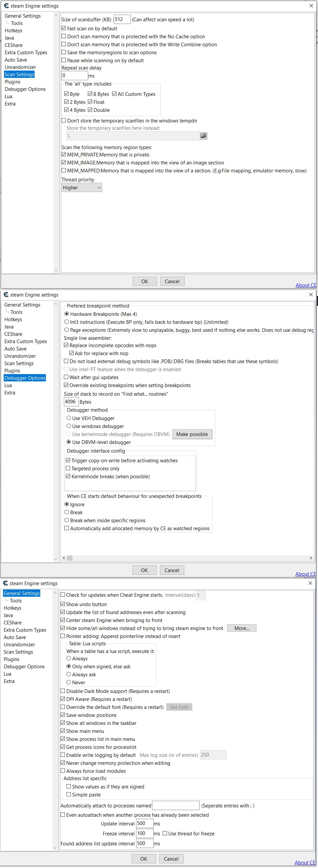Viewport: 318px width, 868px height.
Task: Click the right arrow of the horizontal scrollbar
Action: click(x=311, y=558)
